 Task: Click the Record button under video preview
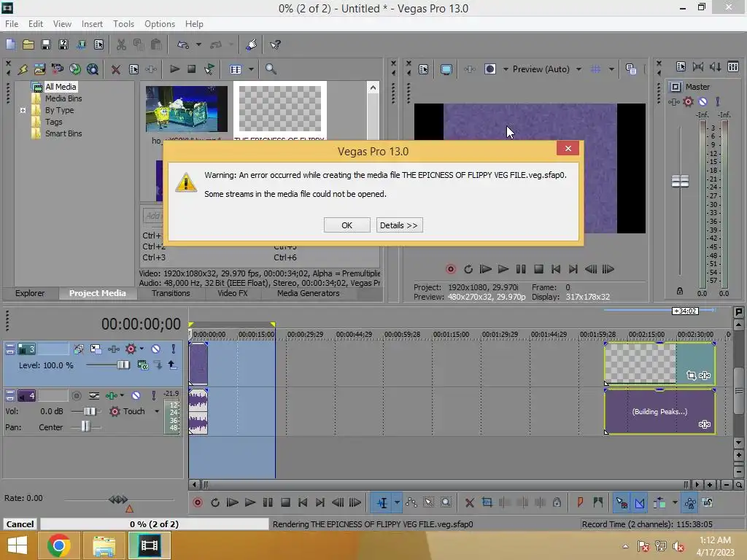point(450,269)
